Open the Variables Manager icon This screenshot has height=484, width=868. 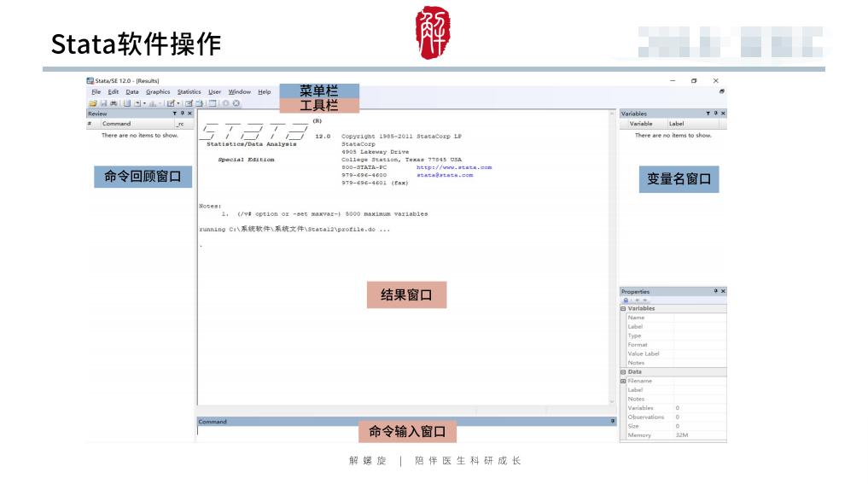213,103
